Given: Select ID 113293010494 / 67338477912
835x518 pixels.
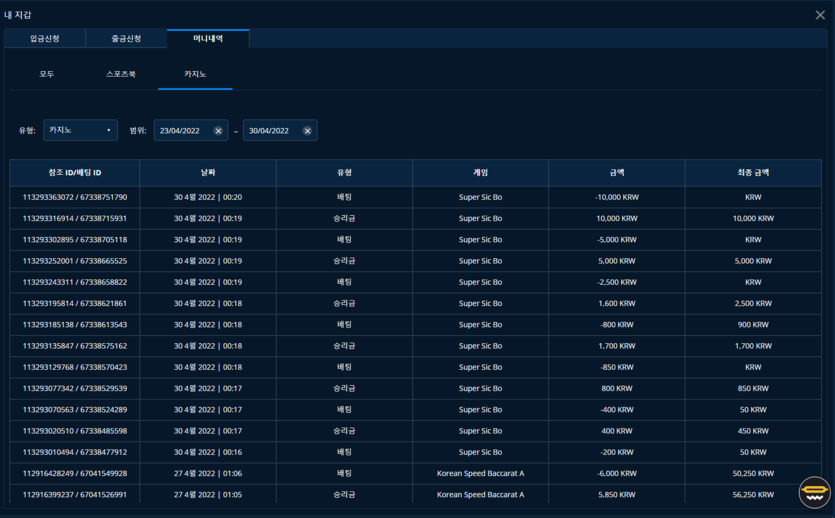Looking at the screenshot, I should click(75, 453).
